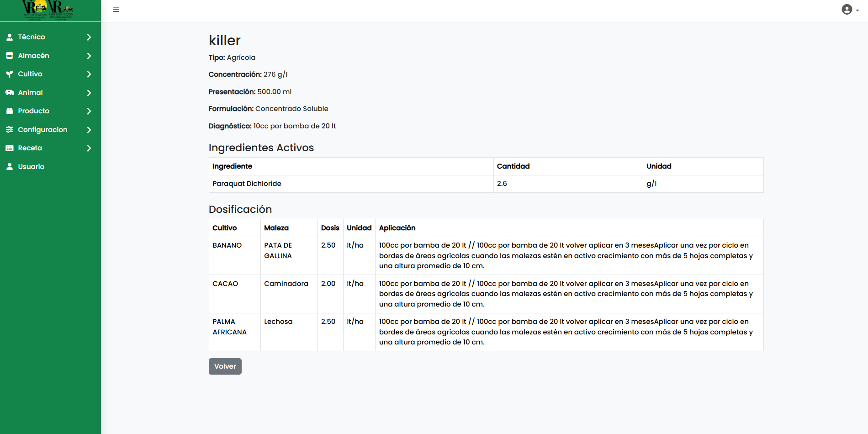Expand the Técnico chevron
Viewport: 868px width, 434px height.
[89, 37]
